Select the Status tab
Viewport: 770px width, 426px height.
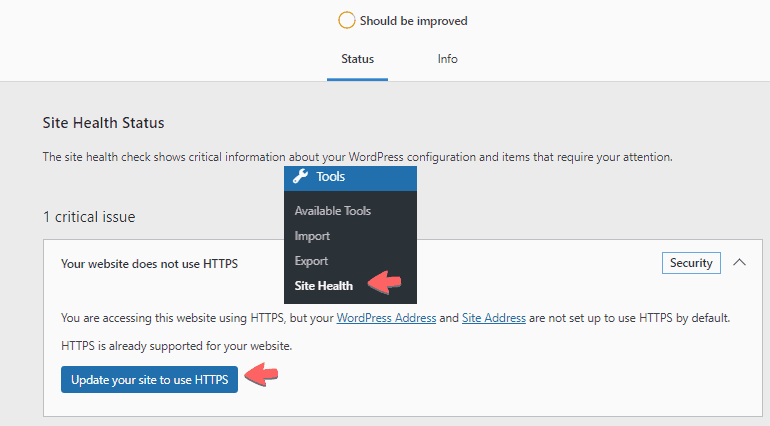click(x=358, y=59)
